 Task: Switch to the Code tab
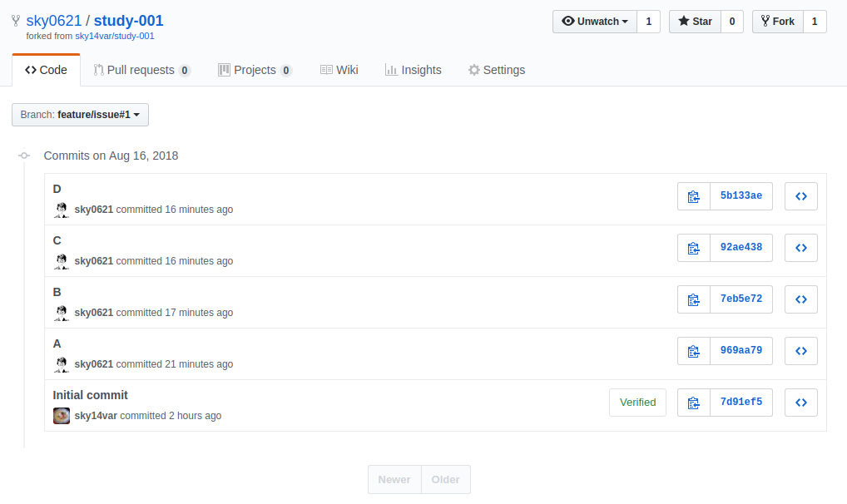click(46, 70)
